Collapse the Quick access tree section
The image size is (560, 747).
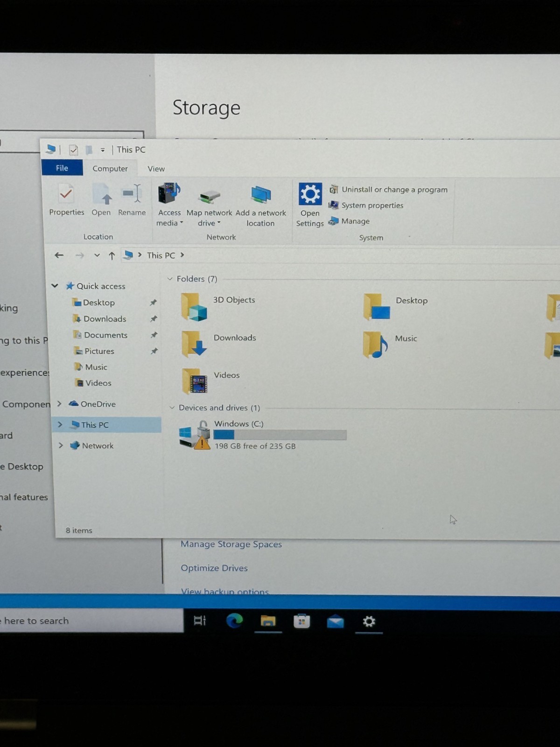pyautogui.click(x=55, y=286)
